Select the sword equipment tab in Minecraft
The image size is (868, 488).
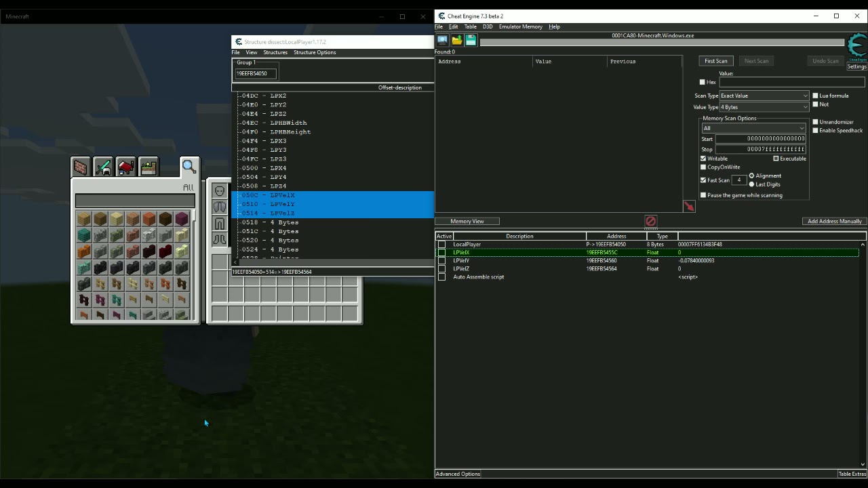[x=103, y=167]
